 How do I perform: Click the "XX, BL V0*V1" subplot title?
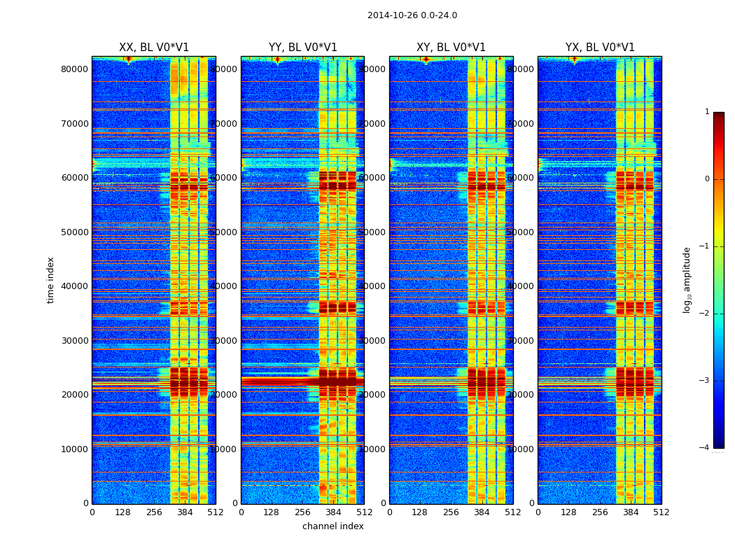154,48
